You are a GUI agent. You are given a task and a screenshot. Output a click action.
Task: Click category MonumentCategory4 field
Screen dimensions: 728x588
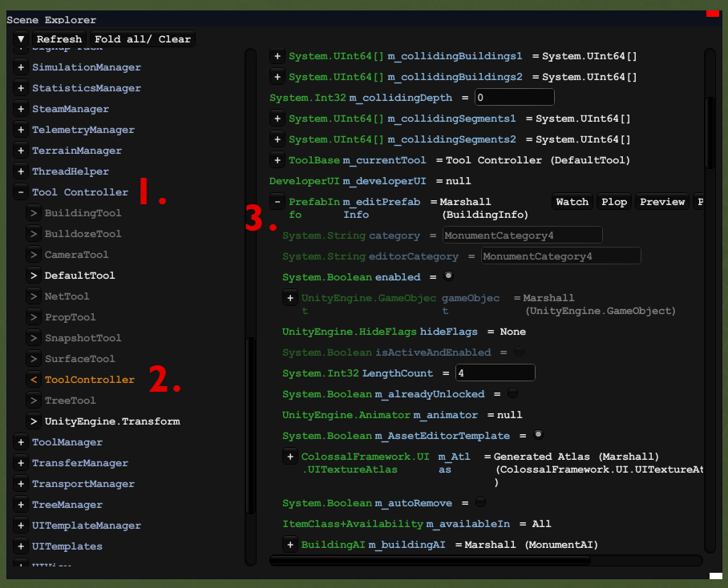coord(522,235)
